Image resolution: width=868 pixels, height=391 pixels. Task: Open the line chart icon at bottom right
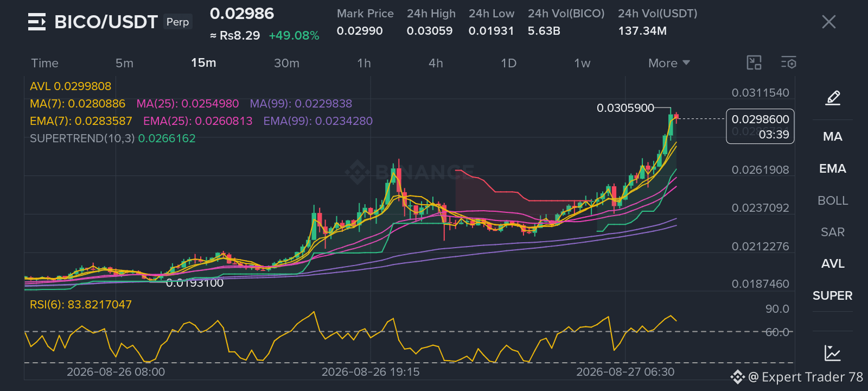pyautogui.click(x=832, y=353)
